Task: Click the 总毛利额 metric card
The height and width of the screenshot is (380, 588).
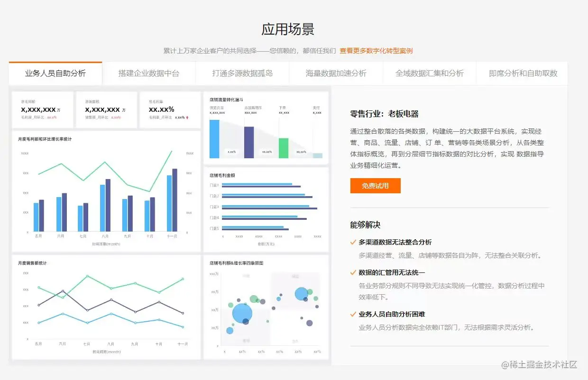Action: pos(41,110)
